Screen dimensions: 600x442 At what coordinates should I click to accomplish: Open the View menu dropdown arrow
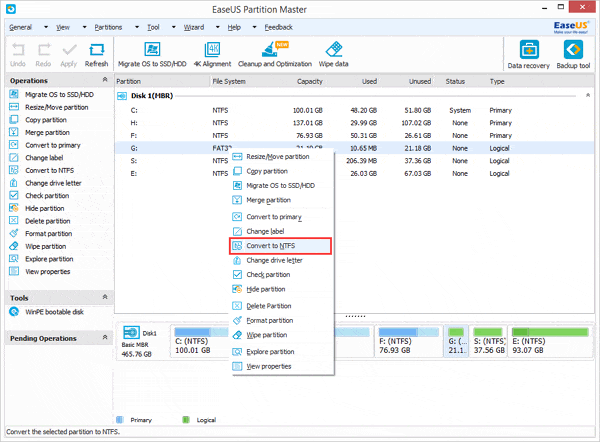(x=85, y=27)
